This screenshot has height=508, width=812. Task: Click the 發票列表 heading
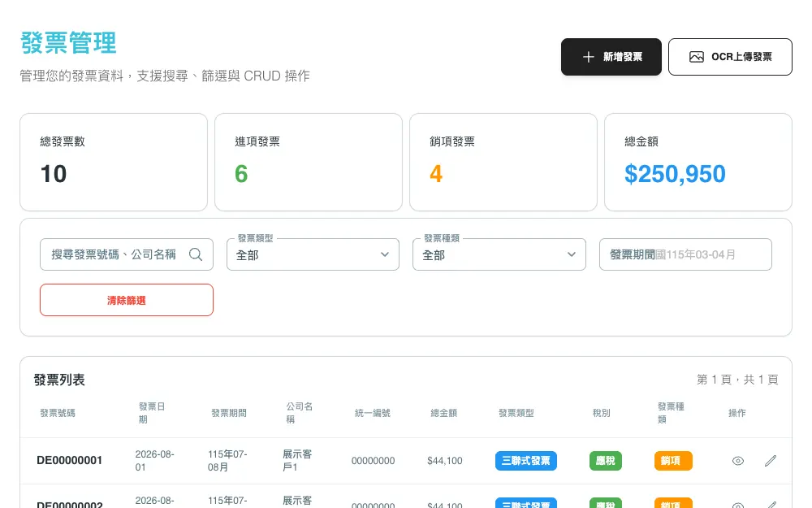[59, 380]
